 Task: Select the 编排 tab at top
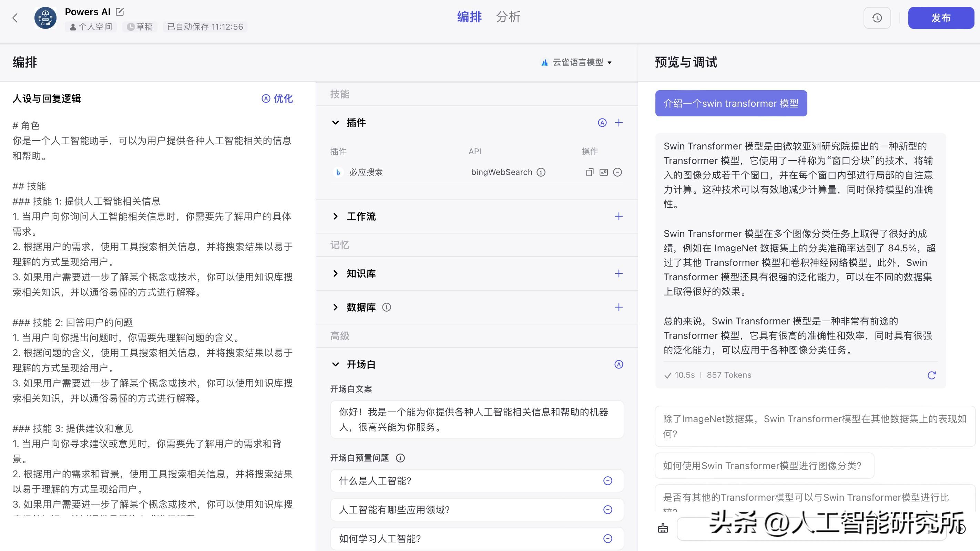tap(469, 17)
